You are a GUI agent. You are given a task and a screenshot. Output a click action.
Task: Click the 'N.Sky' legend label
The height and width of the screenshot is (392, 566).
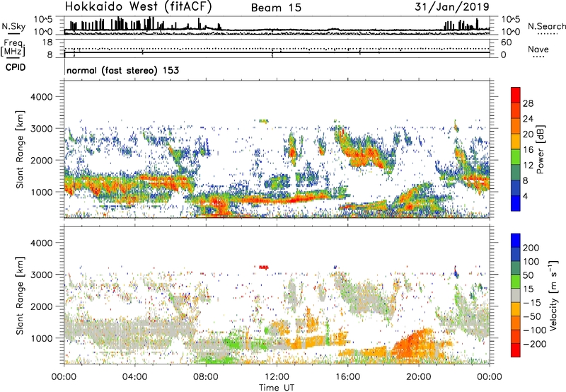(13, 26)
